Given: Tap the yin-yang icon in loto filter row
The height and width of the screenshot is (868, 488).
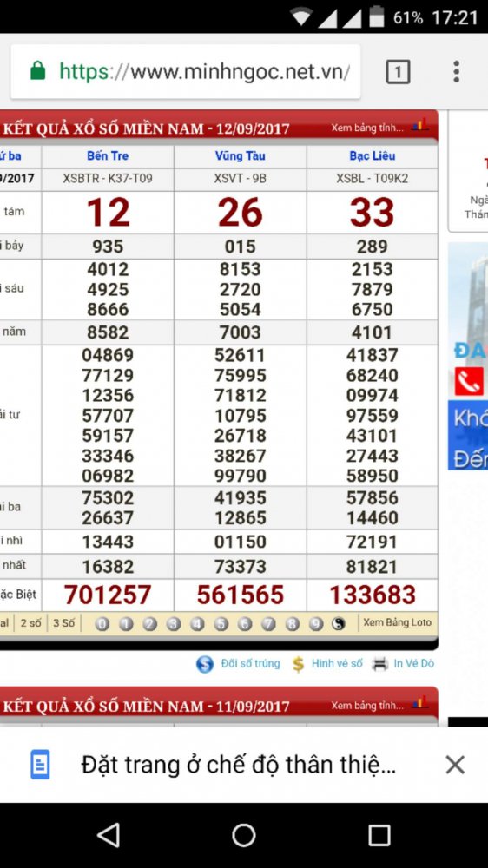Looking at the screenshot, I should 339,624.
